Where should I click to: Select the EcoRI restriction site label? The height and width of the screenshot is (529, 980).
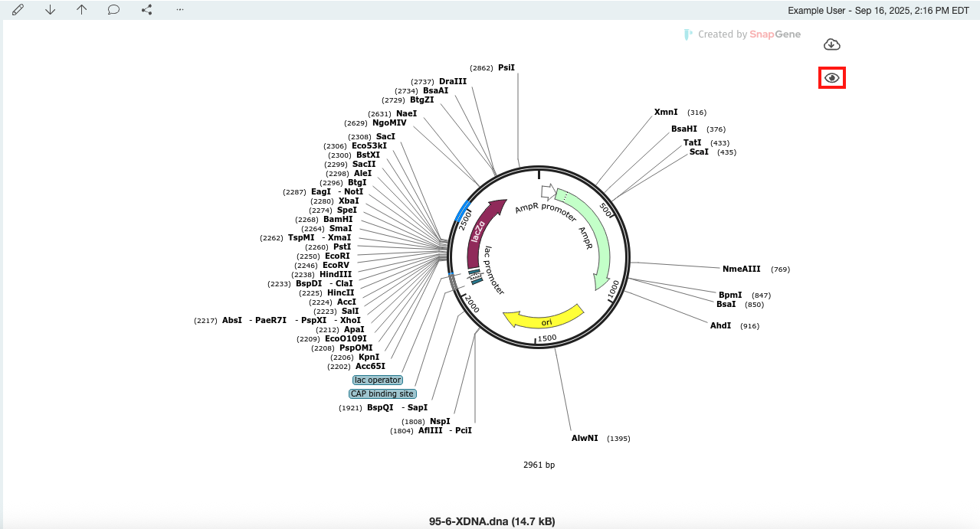[x=337, y=256]
